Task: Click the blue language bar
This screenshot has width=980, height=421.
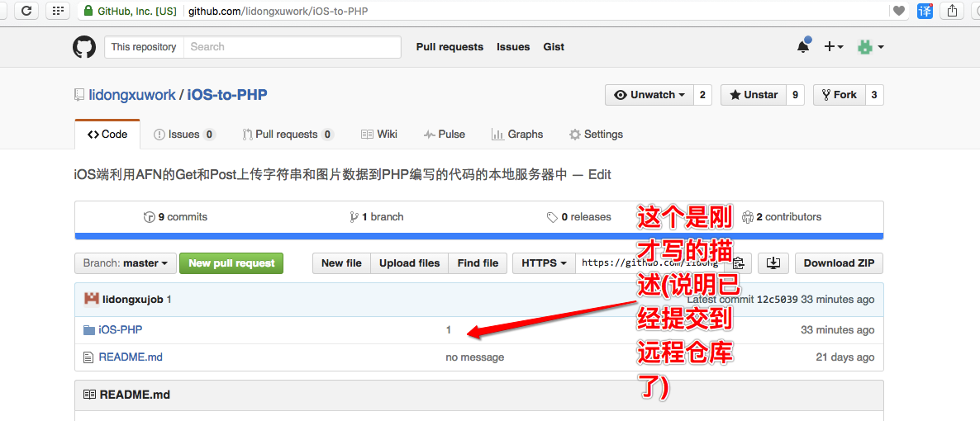Action: pos(478,236)
